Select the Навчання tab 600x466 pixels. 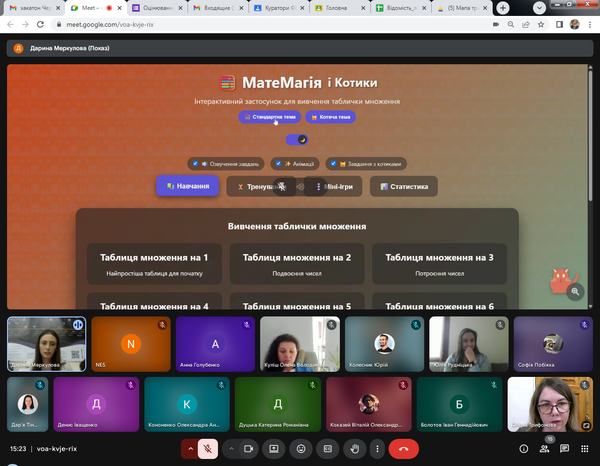pyautogui.click(x=187, y=186)
